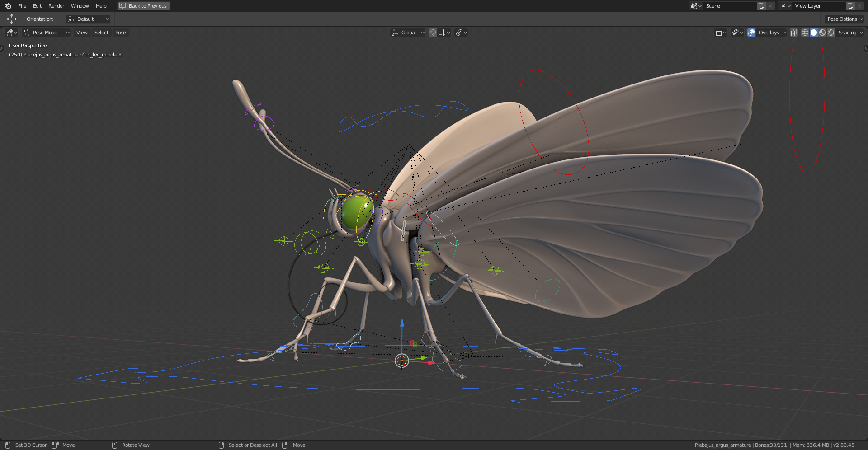
Task: Click the green Y-axis arrow of the gizmo
Action: pyautogui.click(x=423, y=358)
